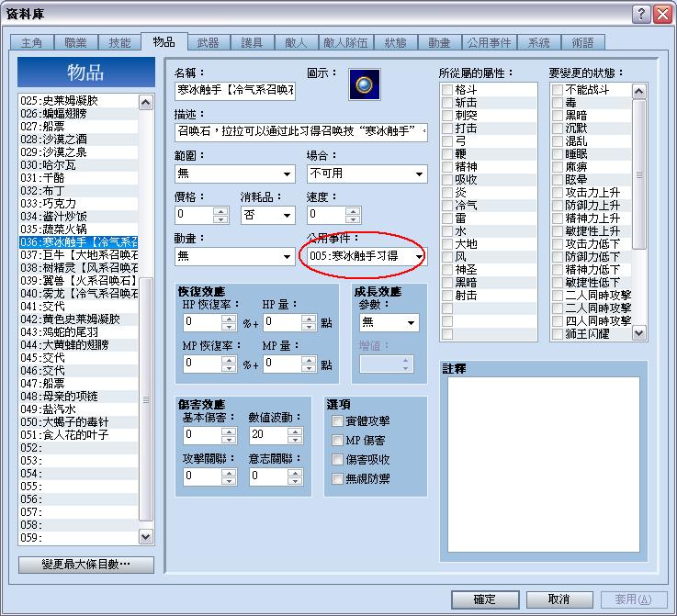This screenshot has height=616, width=677.
Task: Select empty slot 052:
Action: tap(79, 448)
